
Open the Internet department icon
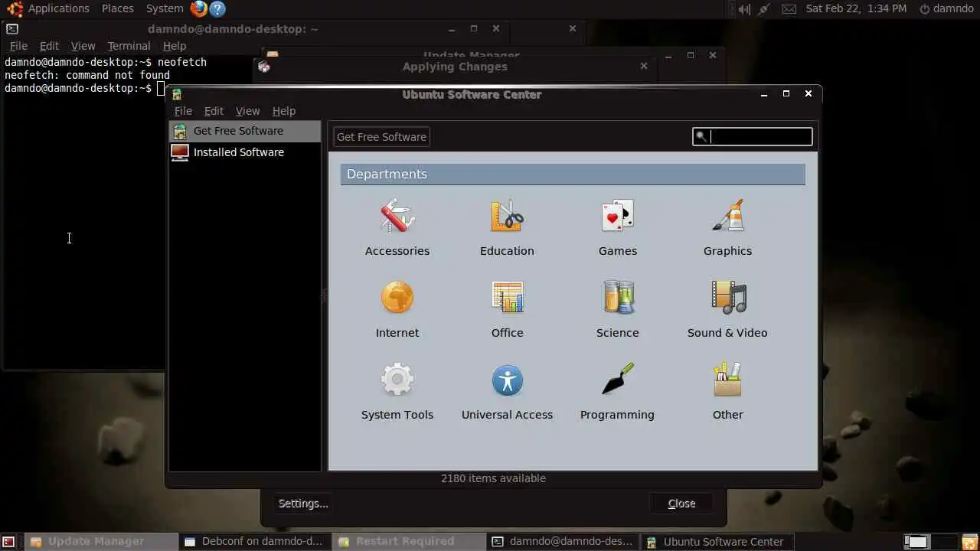coord(397,298)
